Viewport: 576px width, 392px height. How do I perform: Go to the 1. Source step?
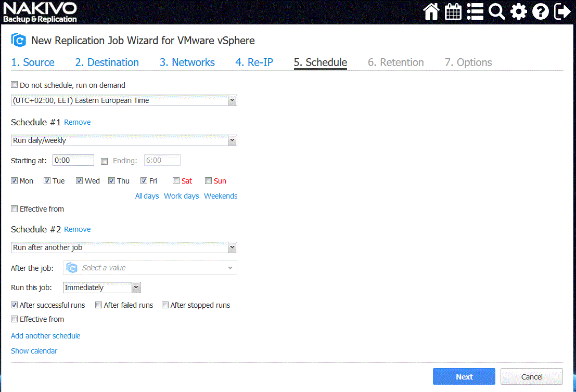point(33,62)
